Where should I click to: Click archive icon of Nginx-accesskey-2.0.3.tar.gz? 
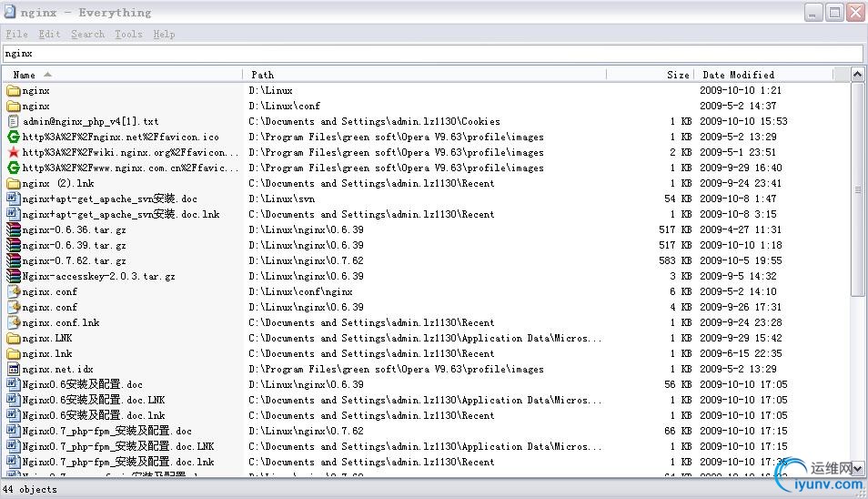[x=14, y=276]
